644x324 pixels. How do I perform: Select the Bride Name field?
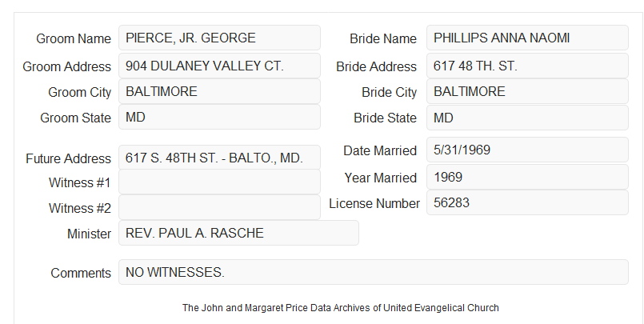527,38
